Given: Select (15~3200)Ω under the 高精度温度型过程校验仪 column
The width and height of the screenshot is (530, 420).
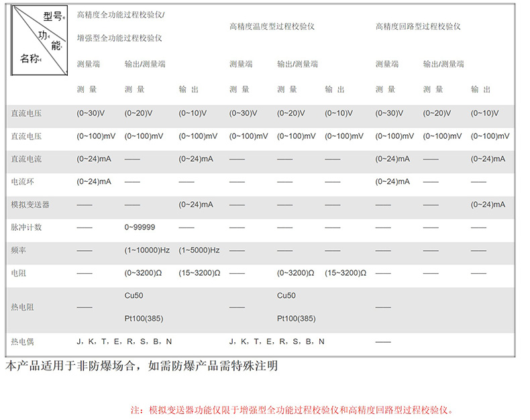Looking at the screenshot, I should (x=346, y=273).
